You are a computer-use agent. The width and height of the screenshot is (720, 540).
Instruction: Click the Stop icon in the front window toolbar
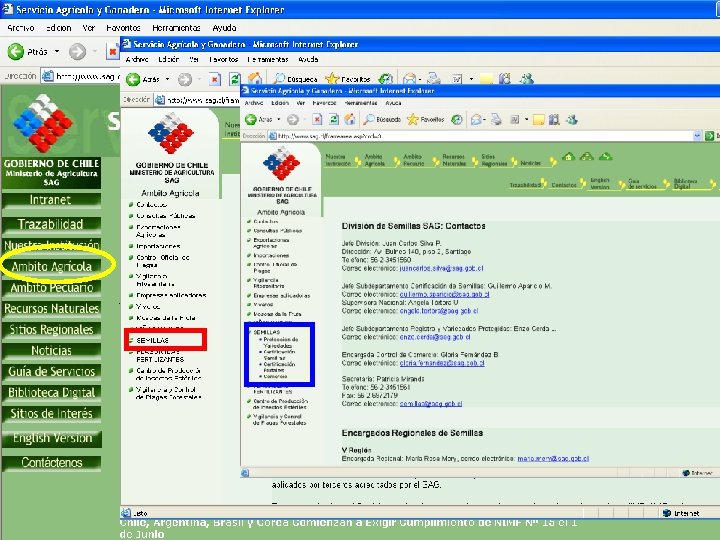pos(317,120)
